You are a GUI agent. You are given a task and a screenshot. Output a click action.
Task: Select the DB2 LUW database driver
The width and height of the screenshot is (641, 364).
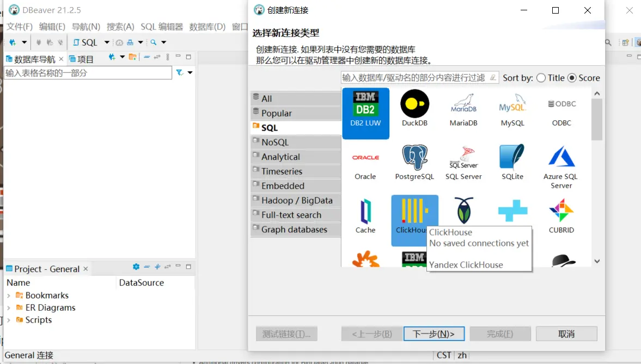coord(365,113)
